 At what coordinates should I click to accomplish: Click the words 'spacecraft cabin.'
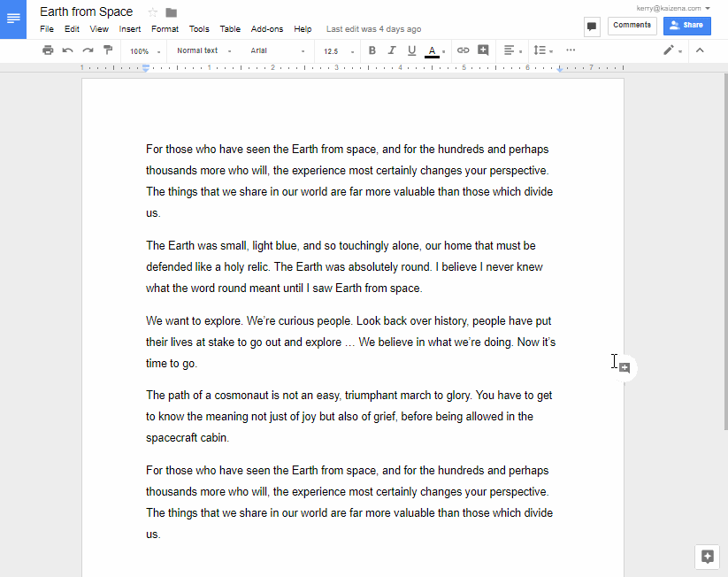click(x=188, y=438)
